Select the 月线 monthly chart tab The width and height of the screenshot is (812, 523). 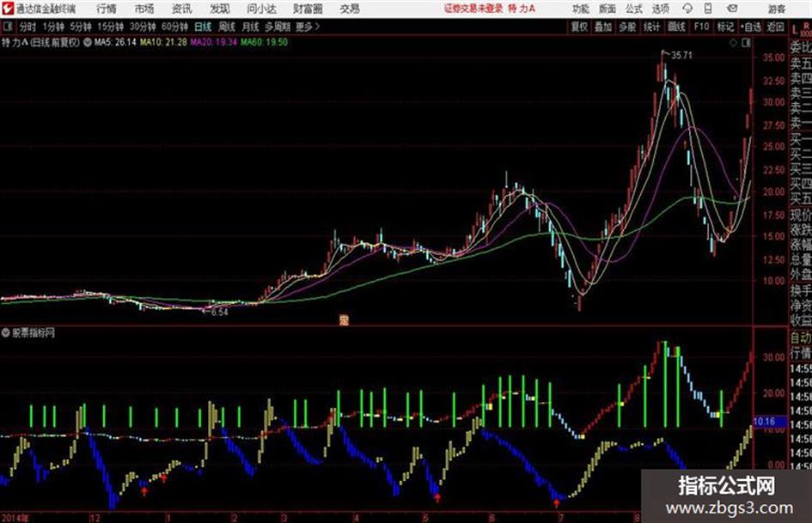click(251, 27)
